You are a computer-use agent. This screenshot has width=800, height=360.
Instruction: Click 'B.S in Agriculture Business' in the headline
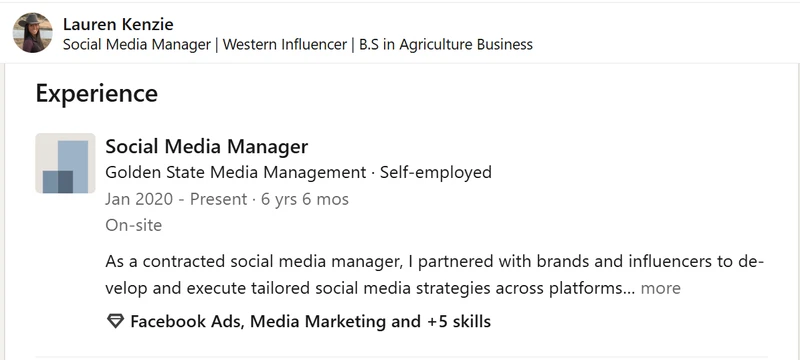(446, 44)
